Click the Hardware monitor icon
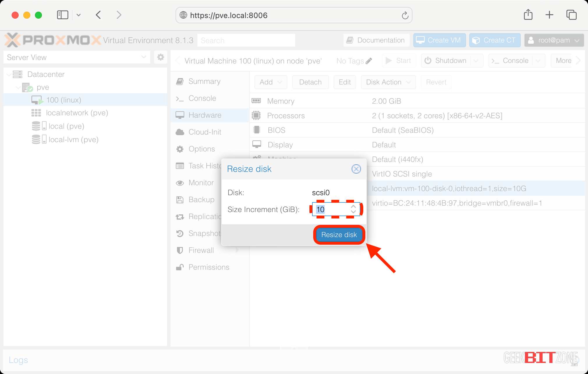 coord(180,115)
